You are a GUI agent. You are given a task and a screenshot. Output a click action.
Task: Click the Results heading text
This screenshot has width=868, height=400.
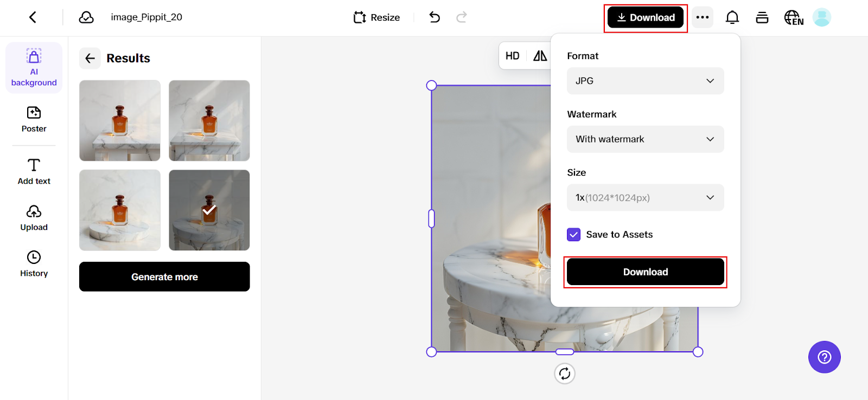128,58
